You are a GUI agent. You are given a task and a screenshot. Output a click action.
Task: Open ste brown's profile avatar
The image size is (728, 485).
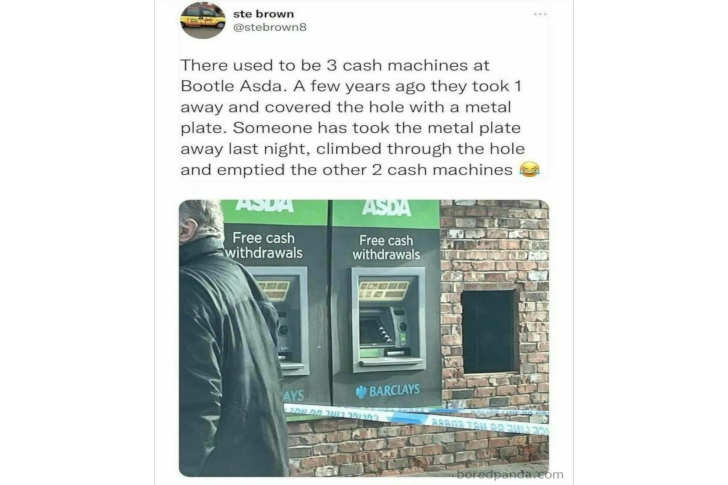(202, 19)
